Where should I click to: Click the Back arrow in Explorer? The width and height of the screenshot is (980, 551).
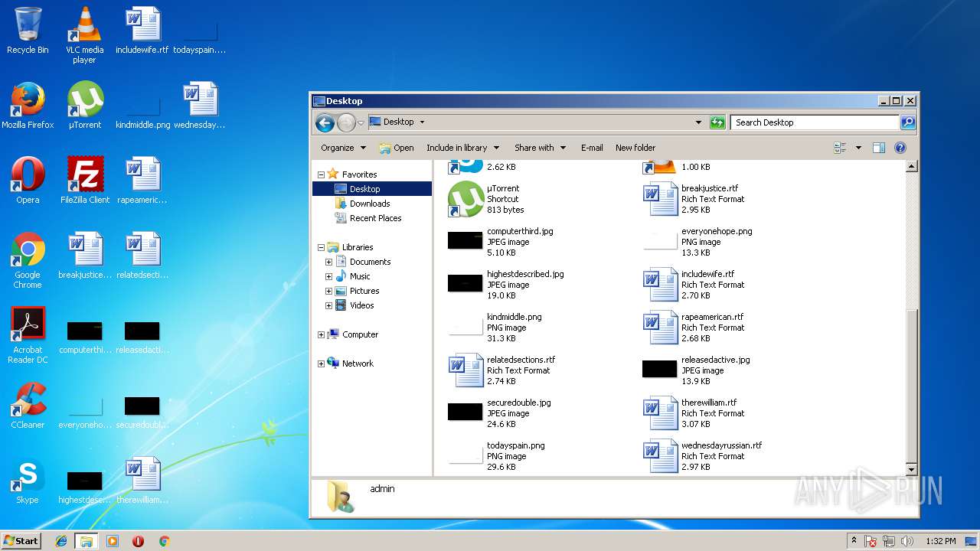(x=325, y=122)
